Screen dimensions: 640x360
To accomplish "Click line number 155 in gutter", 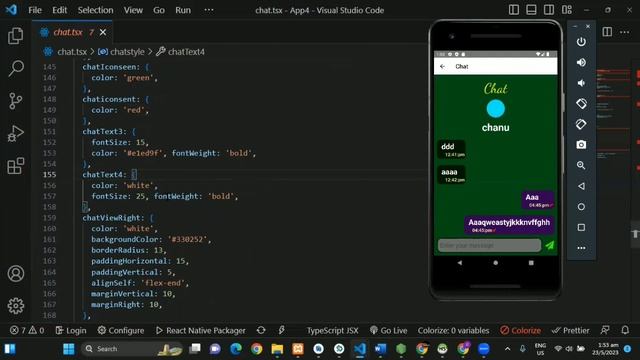I will tap(49, 174).
